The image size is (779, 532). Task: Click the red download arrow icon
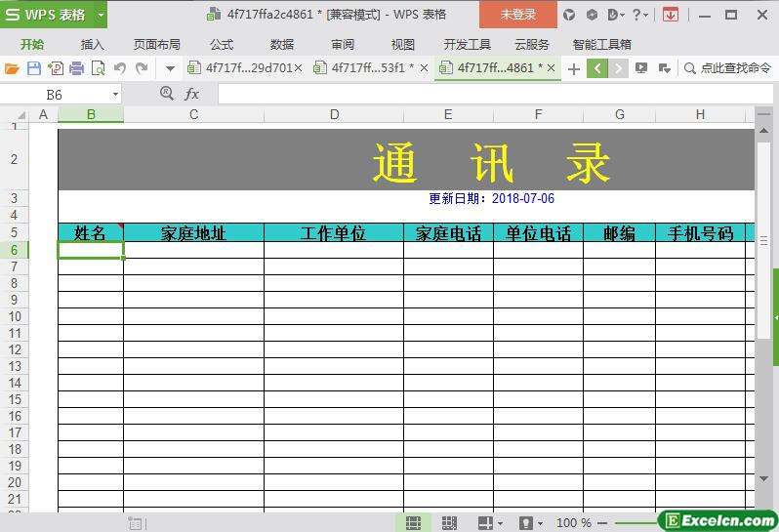(x=671, y=15)
